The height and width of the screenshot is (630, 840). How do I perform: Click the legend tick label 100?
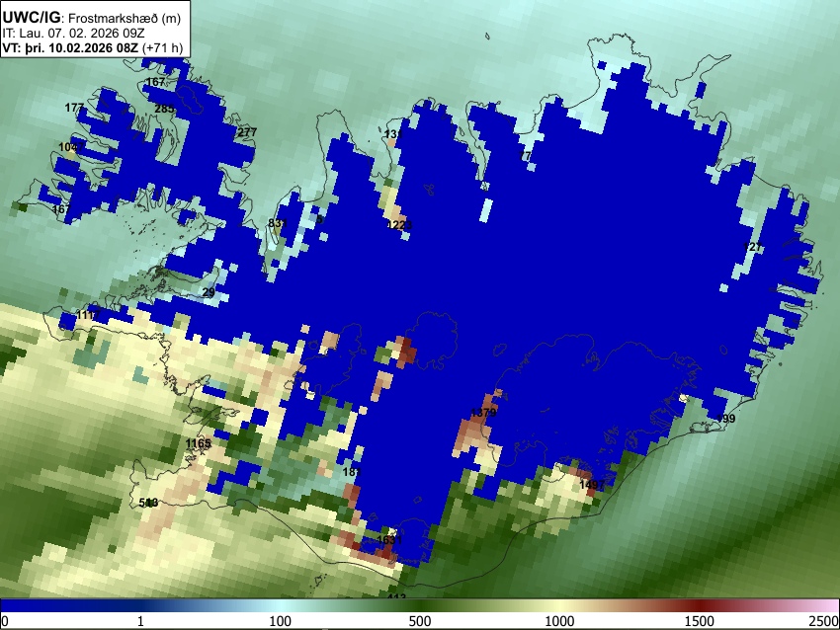point(280,621)
